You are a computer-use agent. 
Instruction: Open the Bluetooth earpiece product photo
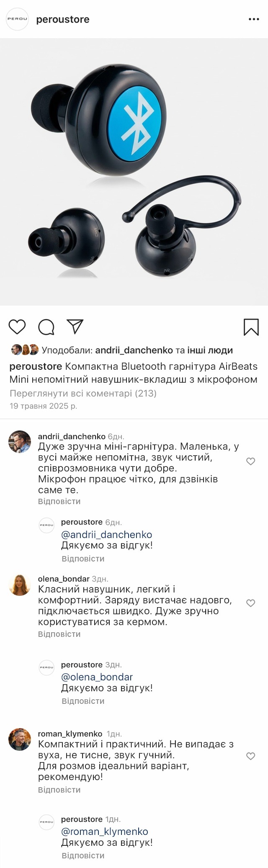134,172
